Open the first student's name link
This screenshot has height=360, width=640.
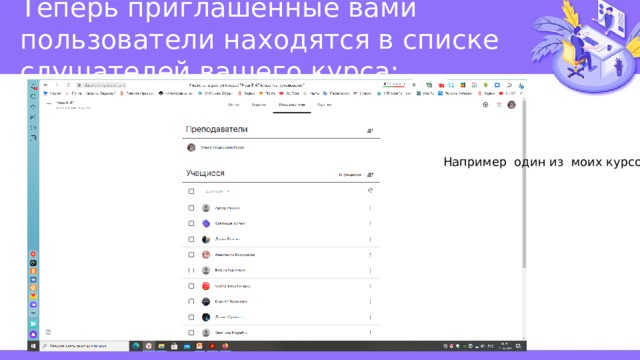pos(227,208)
